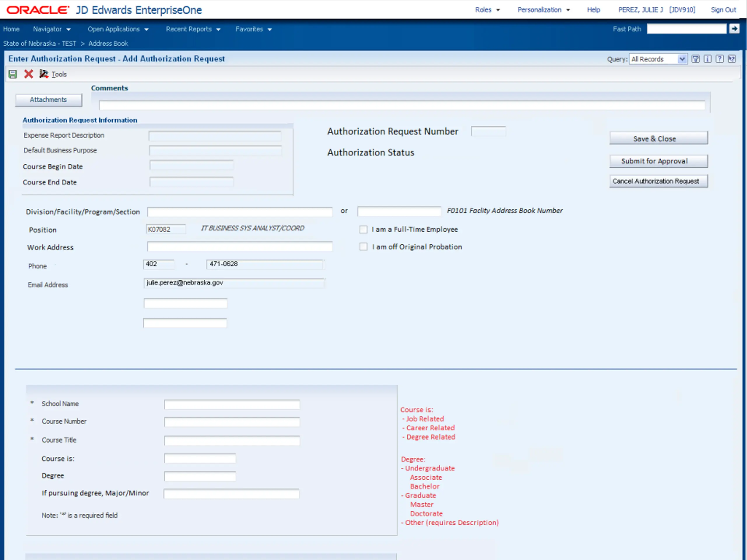Open the Tools toolbar icon
747x560 pixels.
tap(44, 74)
